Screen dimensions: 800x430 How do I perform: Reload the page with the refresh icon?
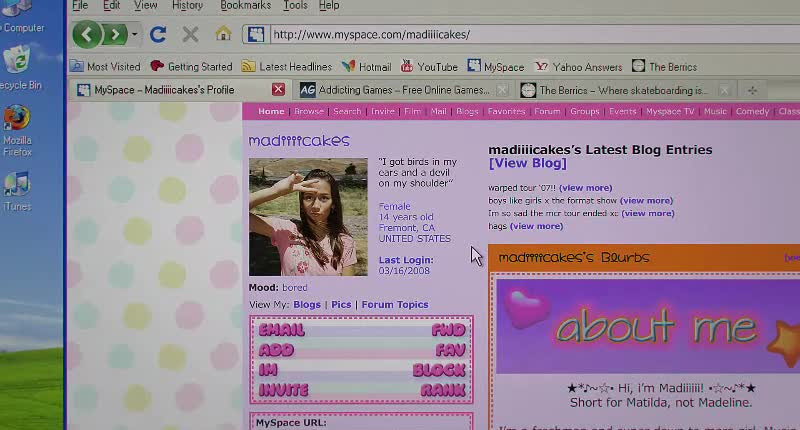[158, 35]
